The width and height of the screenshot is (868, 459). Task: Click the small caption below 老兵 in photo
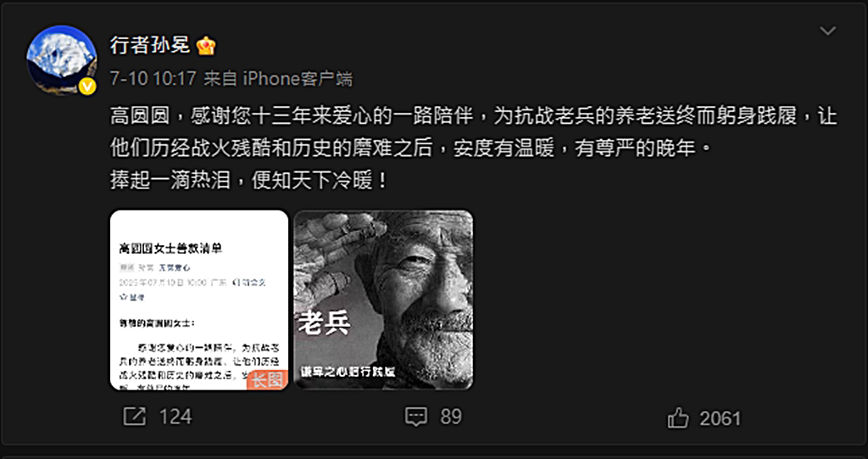(348, 372)
